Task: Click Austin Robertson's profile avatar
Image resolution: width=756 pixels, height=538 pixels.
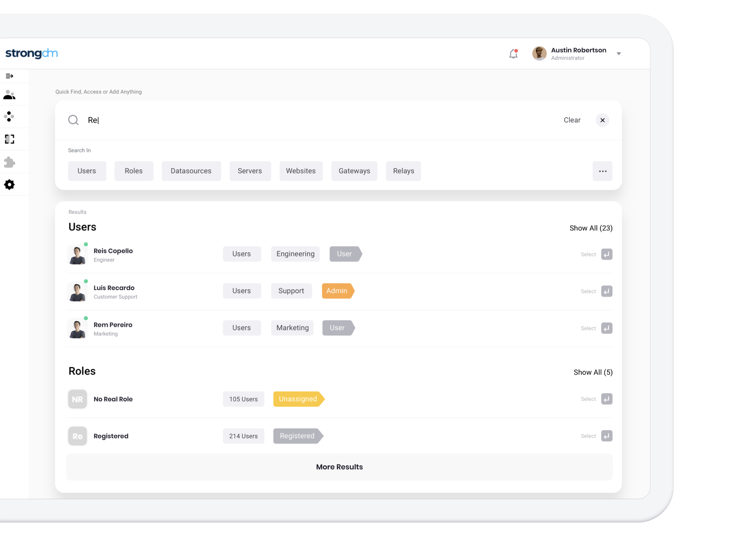Action: [539, 54]
